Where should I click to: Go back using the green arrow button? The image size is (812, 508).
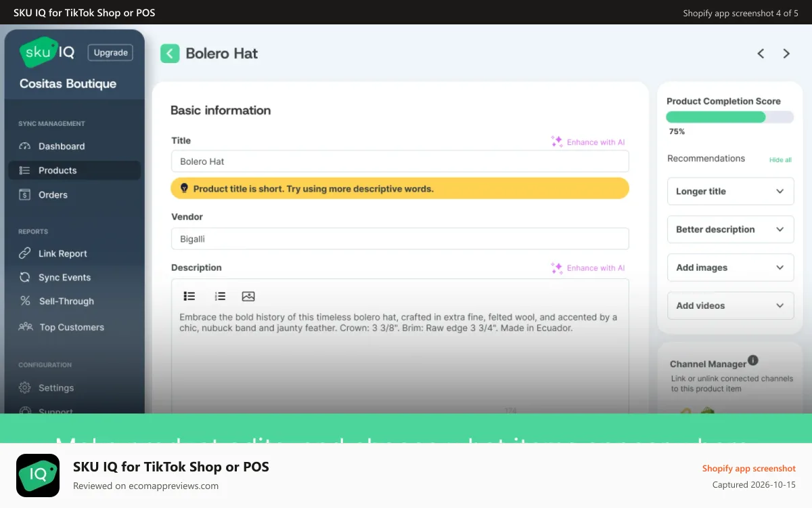tap(170, 54)
